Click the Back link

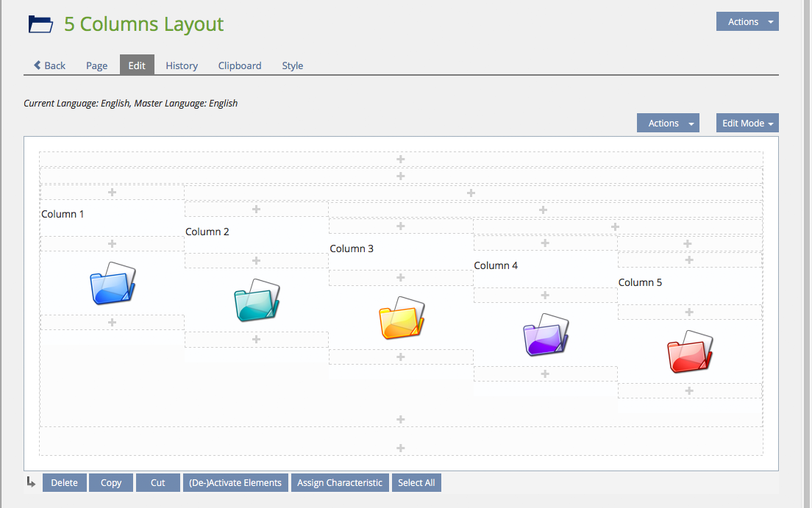click(49, 65)
